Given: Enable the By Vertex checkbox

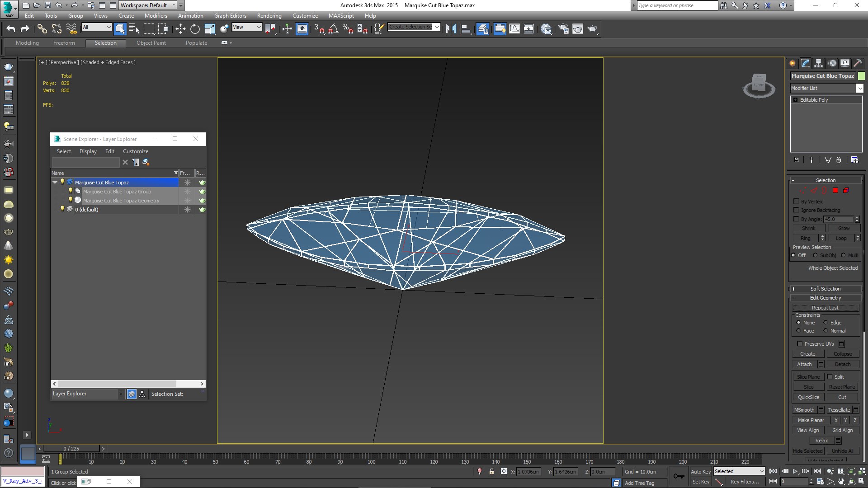Looking at the screenshot, I should coord(797,202).
